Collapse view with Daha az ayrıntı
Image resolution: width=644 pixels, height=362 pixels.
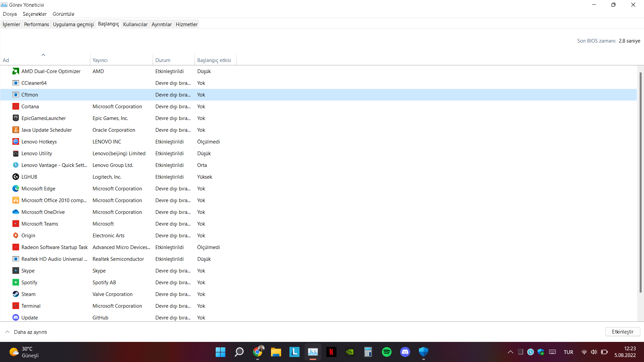click(26, 332)
